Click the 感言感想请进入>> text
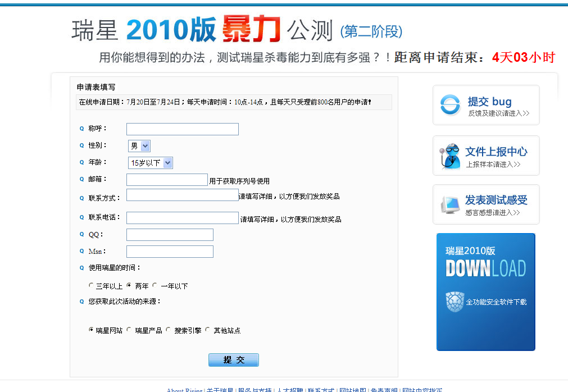The height and width of the screenshot is (392, 568). click(493, 212)
